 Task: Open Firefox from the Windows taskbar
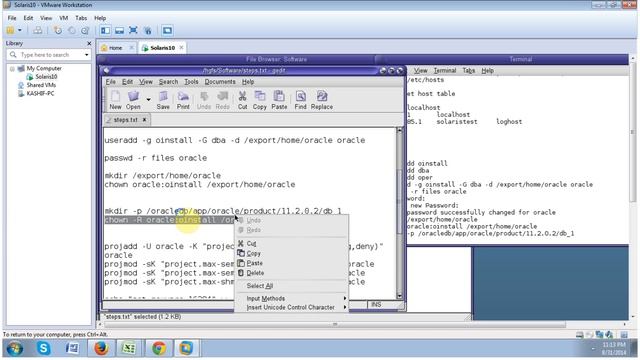[x=101, y=348]
